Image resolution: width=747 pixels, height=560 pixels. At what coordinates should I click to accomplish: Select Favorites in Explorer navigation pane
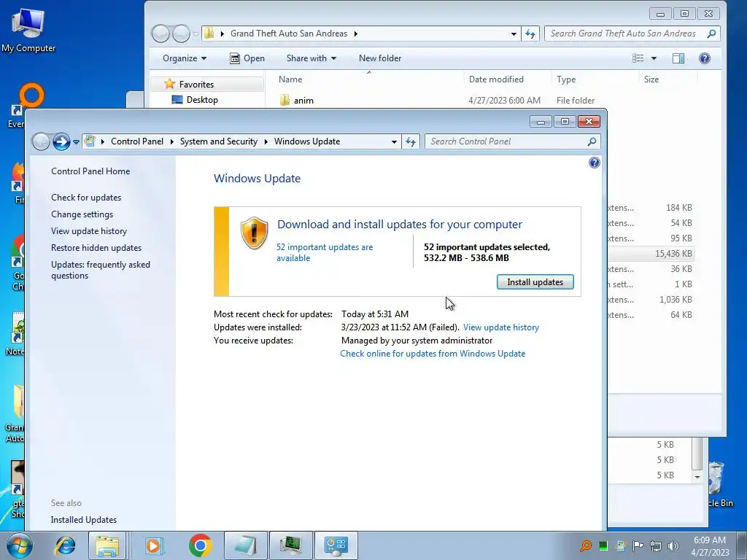(x=196, y=85)
